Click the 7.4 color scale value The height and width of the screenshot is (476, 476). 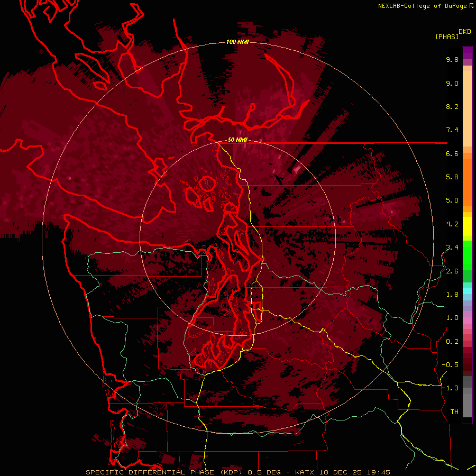452,130
